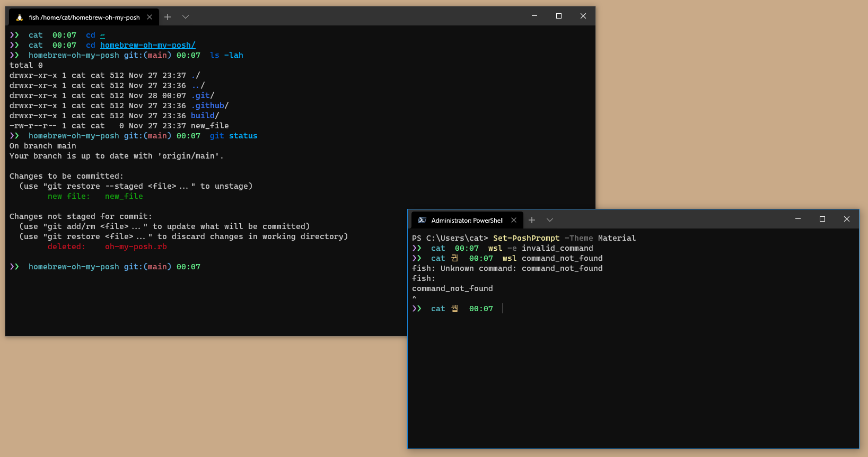Click the PowerShell icon on the Administrator tab
The image size is (868, 457).
(422, 220)
